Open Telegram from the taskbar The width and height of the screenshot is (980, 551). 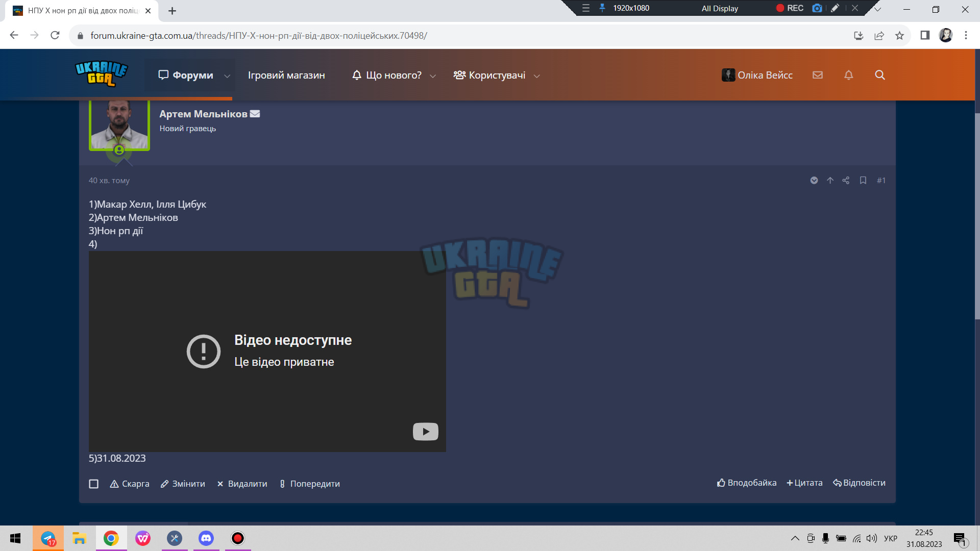click(48, 538)
